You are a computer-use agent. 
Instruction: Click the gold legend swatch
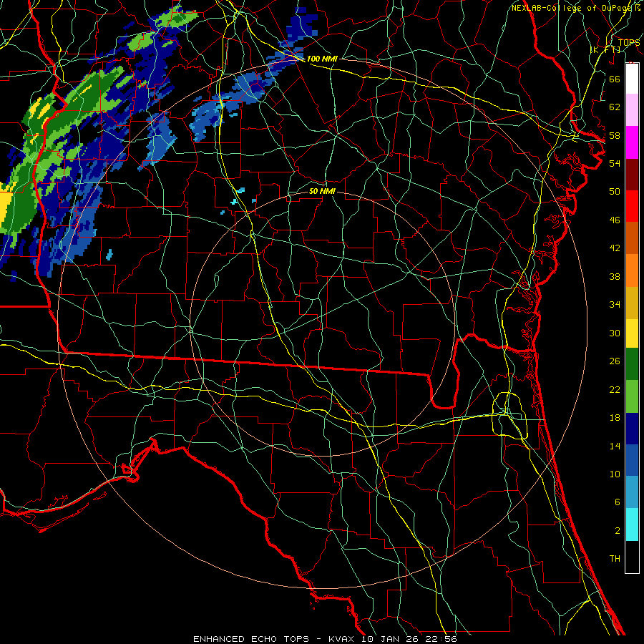click(632, 303)
